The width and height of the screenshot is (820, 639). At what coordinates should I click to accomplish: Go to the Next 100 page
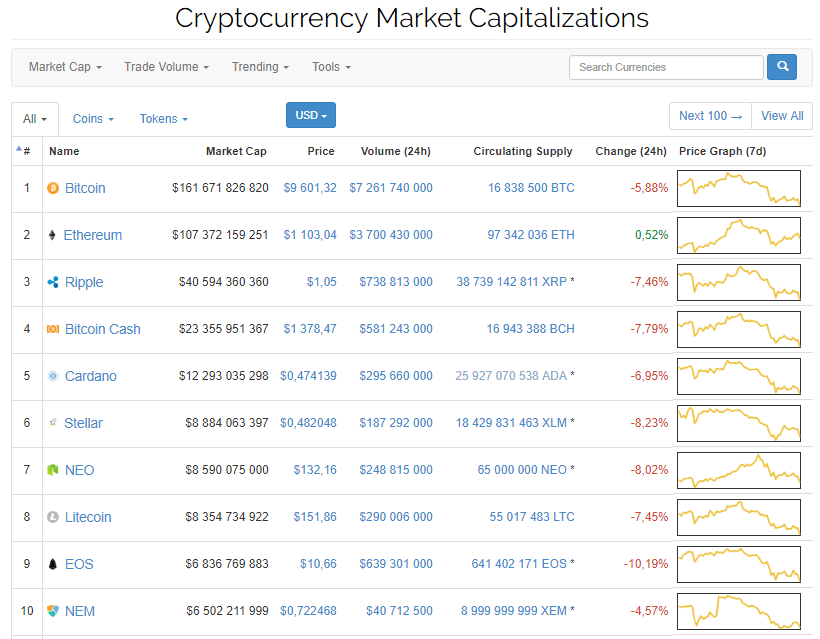(710, 116)
